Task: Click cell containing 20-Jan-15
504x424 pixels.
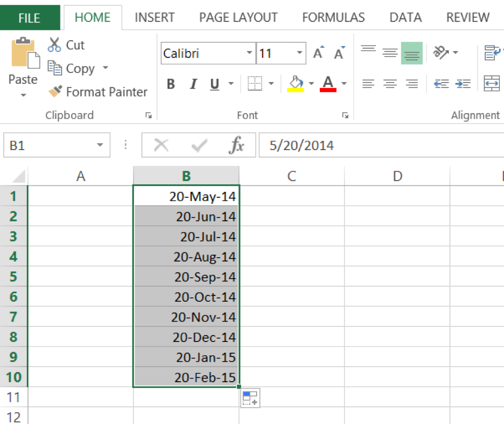Action: 186,357
